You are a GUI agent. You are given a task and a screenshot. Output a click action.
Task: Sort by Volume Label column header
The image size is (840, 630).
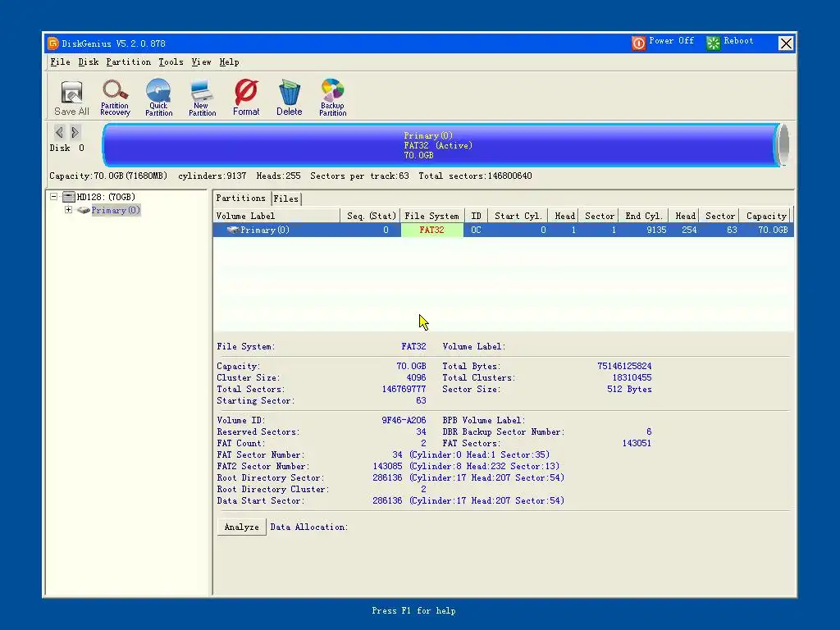(276, 216)
